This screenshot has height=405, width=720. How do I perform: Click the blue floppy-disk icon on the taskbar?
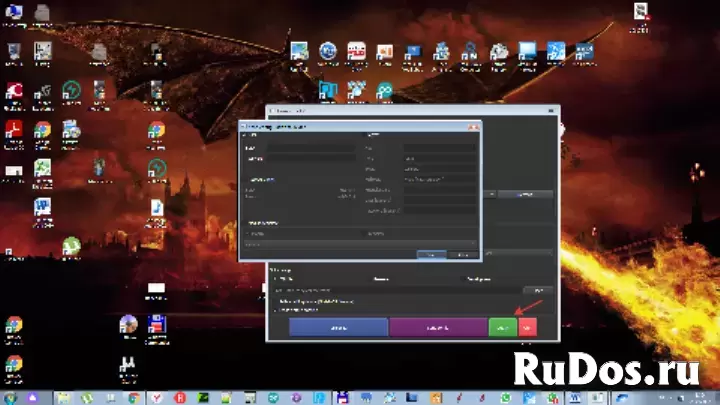(342, 398)
